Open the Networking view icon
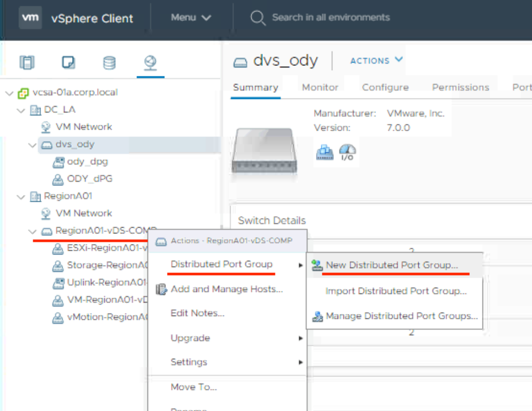This screenshot has height=411, width=532. click(x=150, y=63)
